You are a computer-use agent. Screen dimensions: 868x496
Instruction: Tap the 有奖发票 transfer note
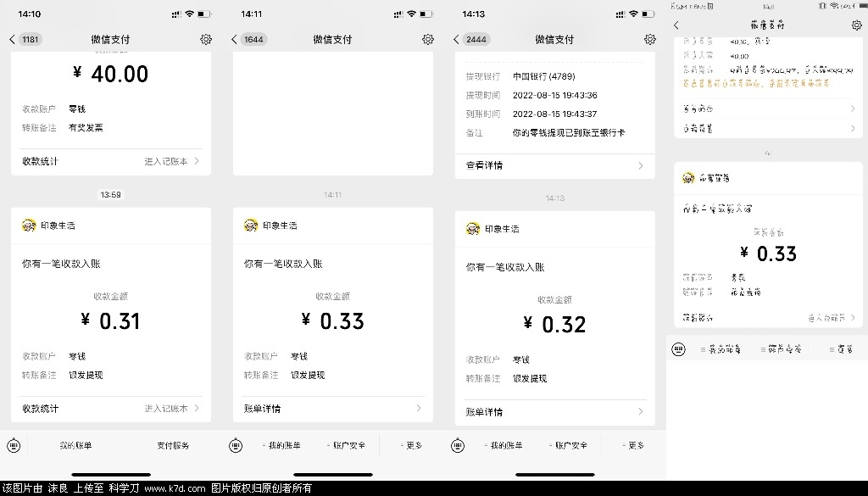pos(86,128)
